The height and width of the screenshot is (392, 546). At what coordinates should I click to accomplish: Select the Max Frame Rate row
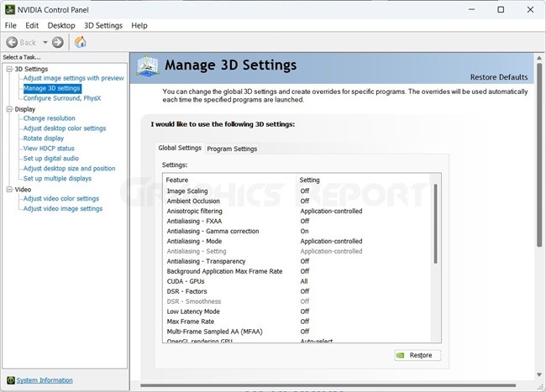[298, 321]
